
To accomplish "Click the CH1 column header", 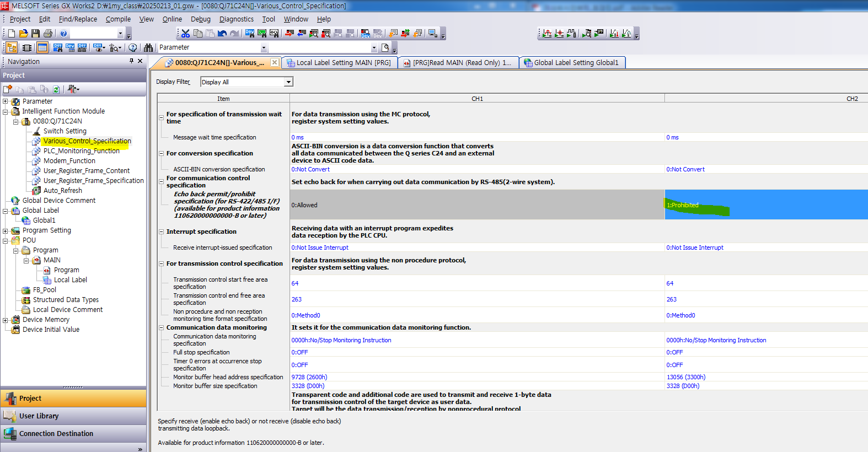I will (x=477, y=99).
